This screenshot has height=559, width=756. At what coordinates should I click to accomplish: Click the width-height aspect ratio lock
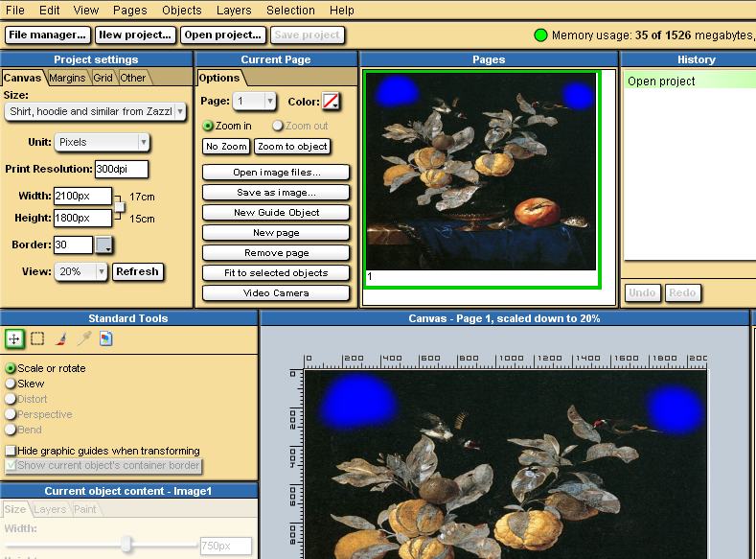pyautogui.click(x=119, y=206)
